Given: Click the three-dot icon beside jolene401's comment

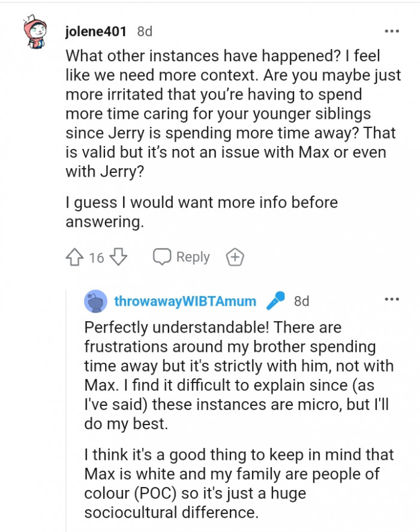Looking at the screenshot, I should click(392, 30).
